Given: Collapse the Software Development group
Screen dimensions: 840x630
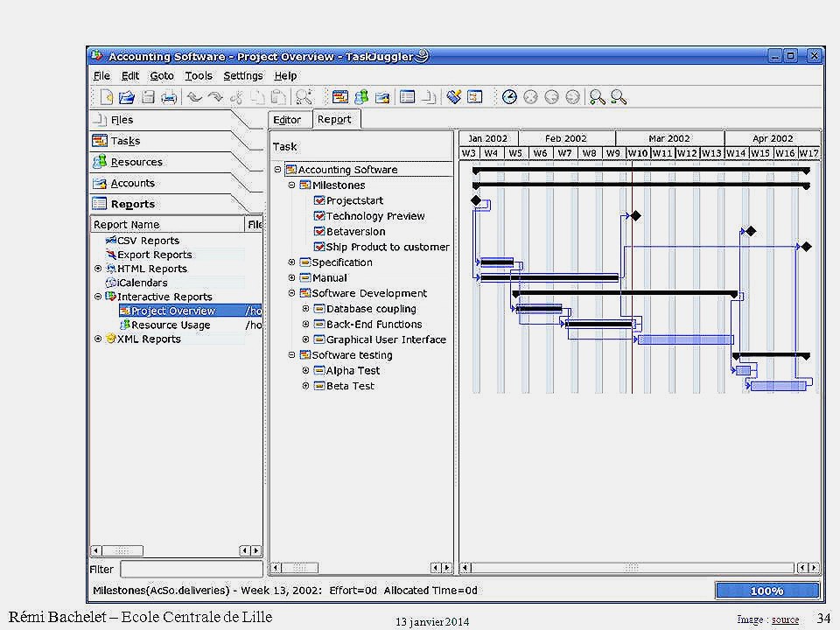Looking at the screenshot, I should 291,293.
